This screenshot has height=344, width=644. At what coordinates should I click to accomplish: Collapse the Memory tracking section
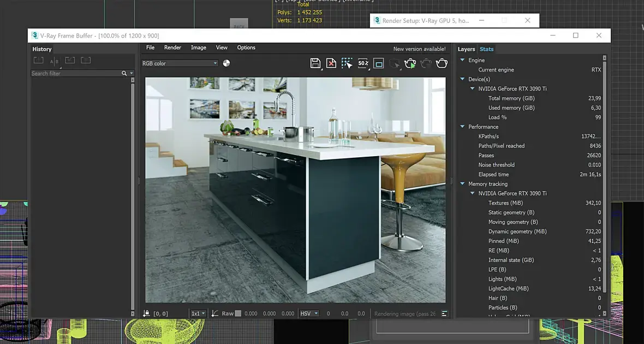[x=462, y=184]
